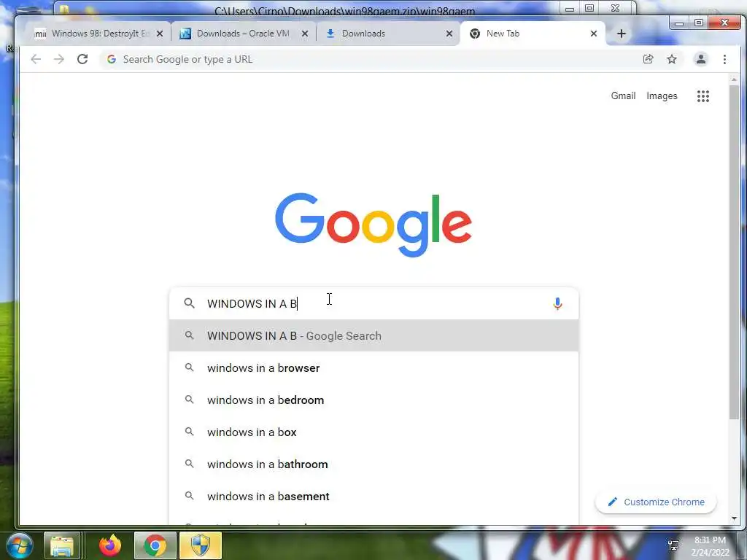Open the Chrome profile avatar
Viewport: 747px width, 560px height.
coord(701,59)
